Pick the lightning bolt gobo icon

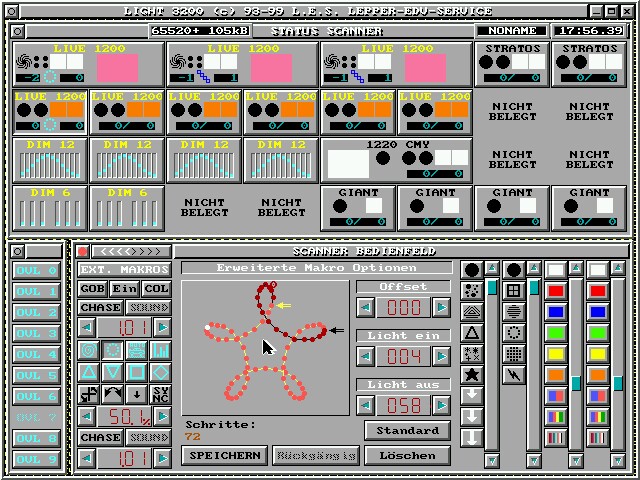(513, 375)
